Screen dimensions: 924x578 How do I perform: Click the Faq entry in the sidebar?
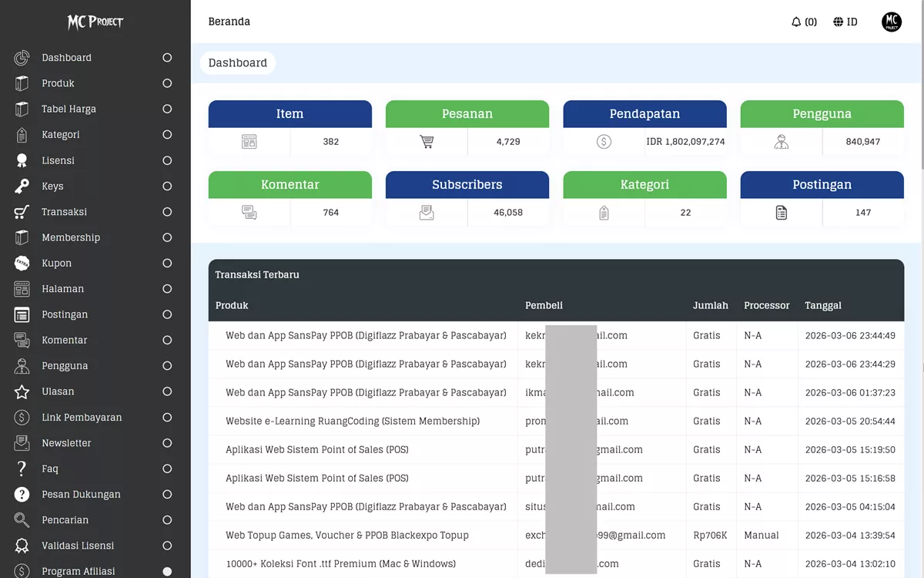tap(49, 468)
